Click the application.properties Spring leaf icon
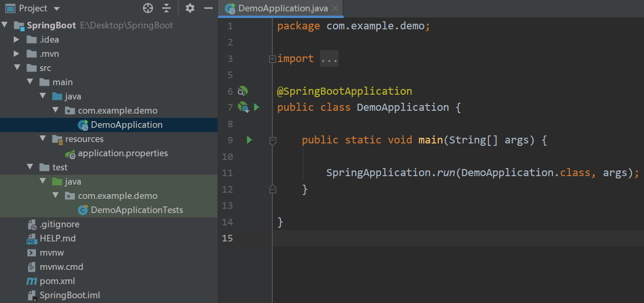The image size is (644, 303). [70, 153]
